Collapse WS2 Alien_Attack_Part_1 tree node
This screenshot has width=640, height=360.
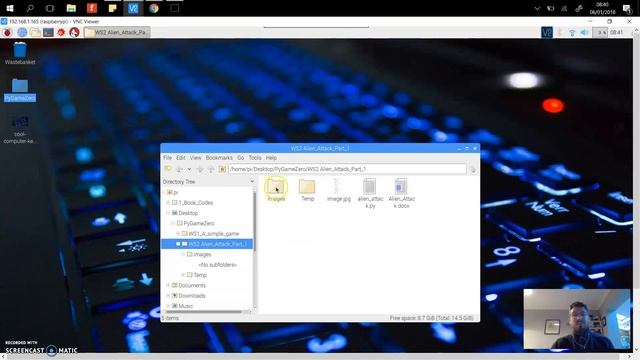click(x=178, y=244)
